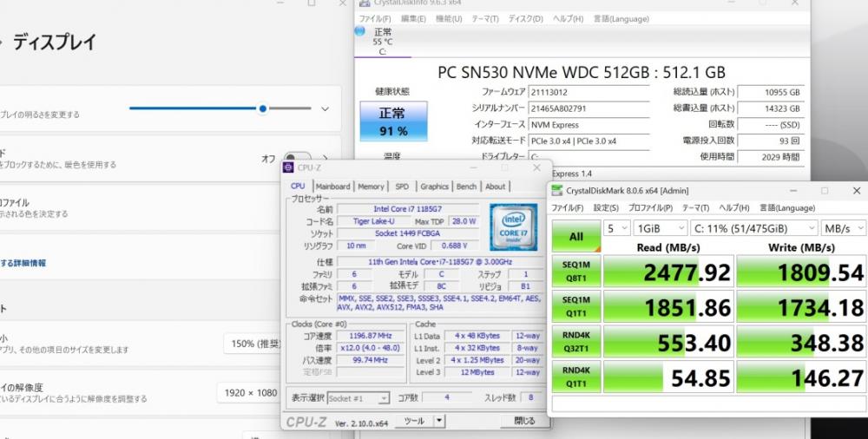Run the SEQ1M Q1T1 test
This screenshot has height=439, width=868.
tap(576, 306)
